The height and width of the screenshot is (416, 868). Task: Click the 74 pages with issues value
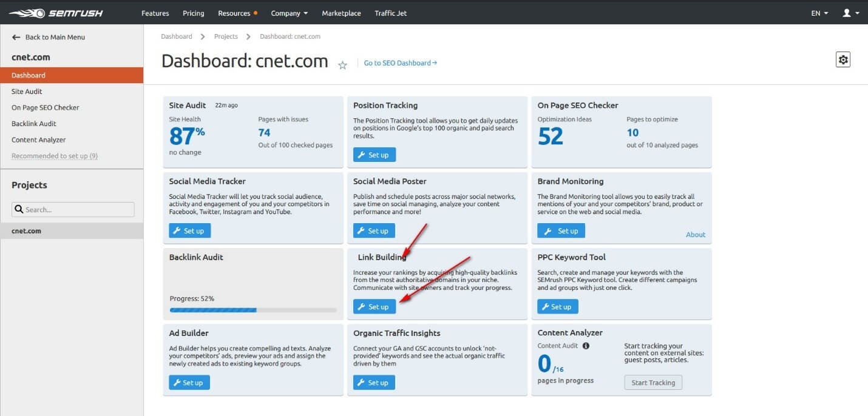[265, 133]
